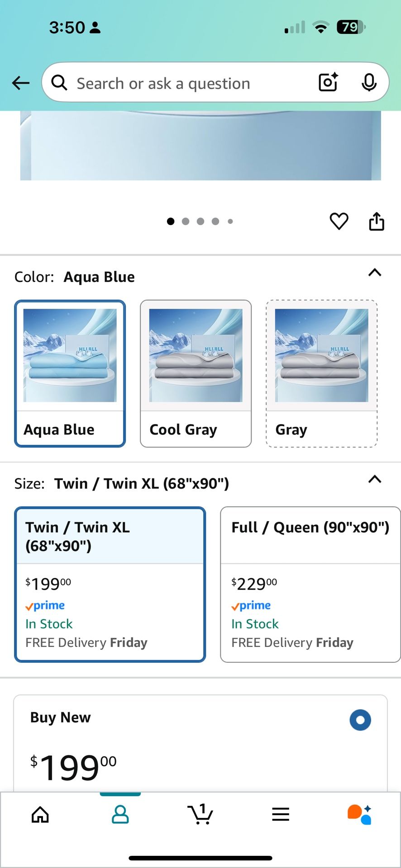Tap the share icon

[x=377, y=222]
